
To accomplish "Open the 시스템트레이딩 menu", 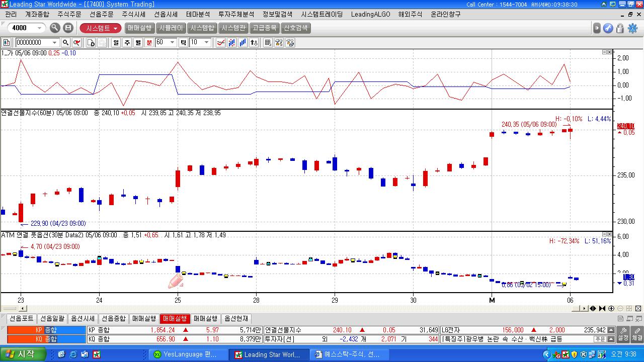I will coord(322,14).
